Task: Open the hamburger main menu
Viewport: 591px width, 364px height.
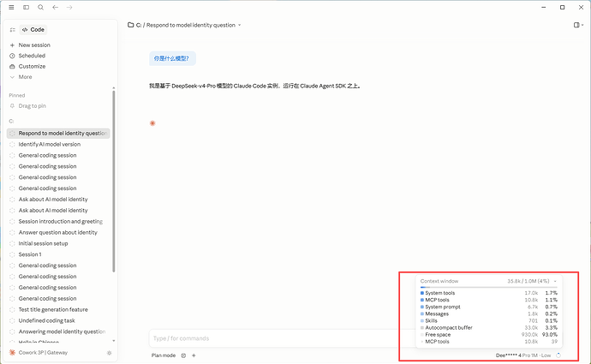Action: point(11,7)
